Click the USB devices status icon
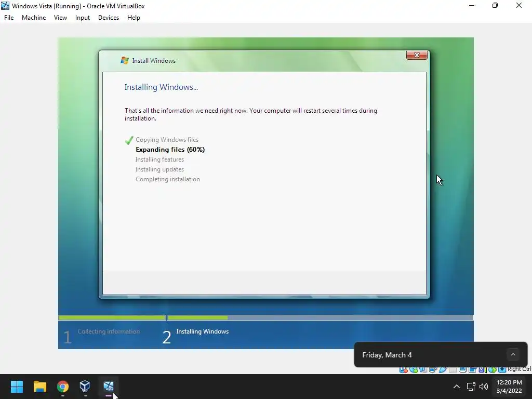Viewport: 532px width, 399px height. (443, 369)
